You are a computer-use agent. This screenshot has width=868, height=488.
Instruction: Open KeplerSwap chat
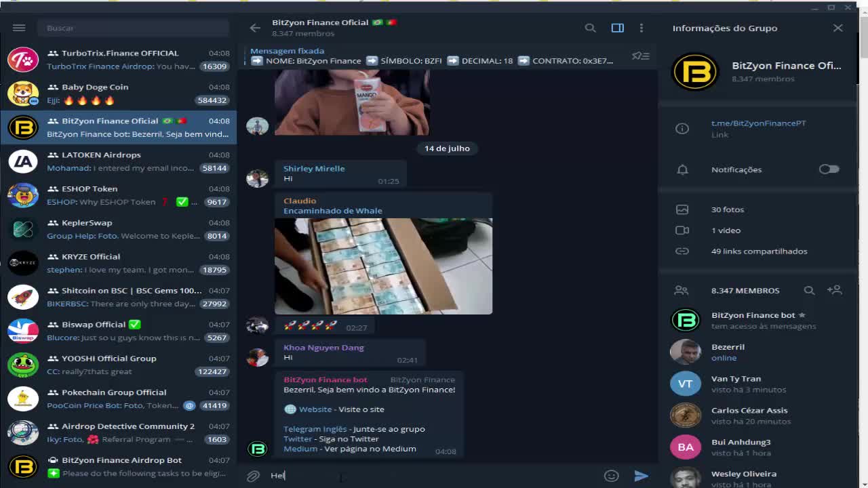(x=119, y=229)
